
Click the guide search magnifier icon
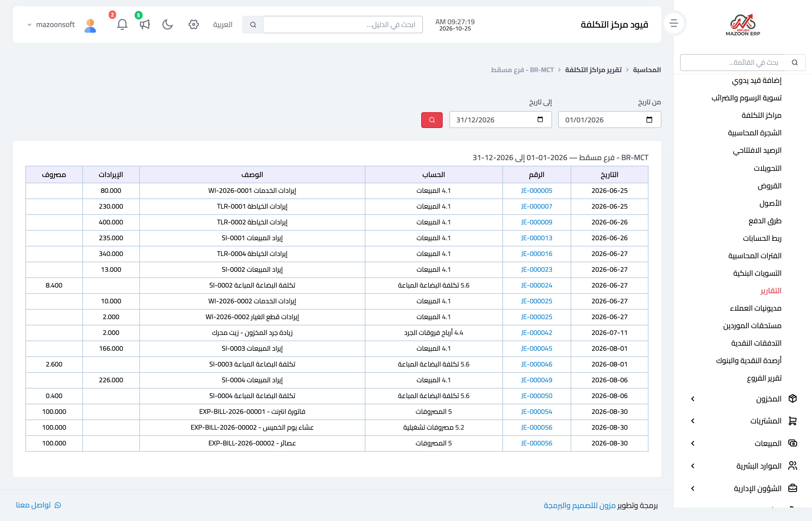pyautogui.click(x=253, y=25)
